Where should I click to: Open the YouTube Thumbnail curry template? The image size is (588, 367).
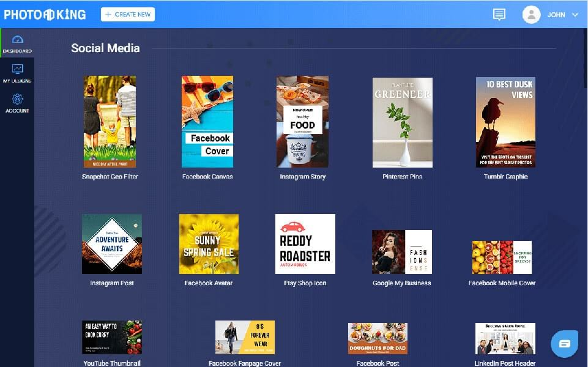(112, 337)
